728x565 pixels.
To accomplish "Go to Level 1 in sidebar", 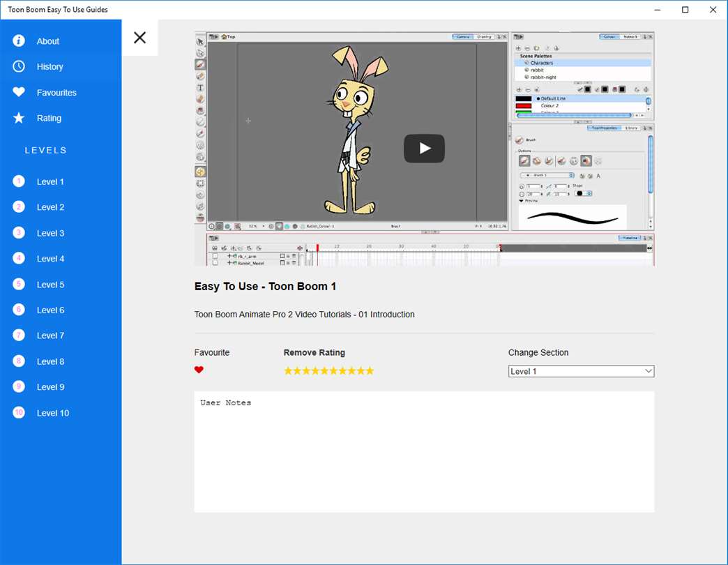I will (50, 181).
